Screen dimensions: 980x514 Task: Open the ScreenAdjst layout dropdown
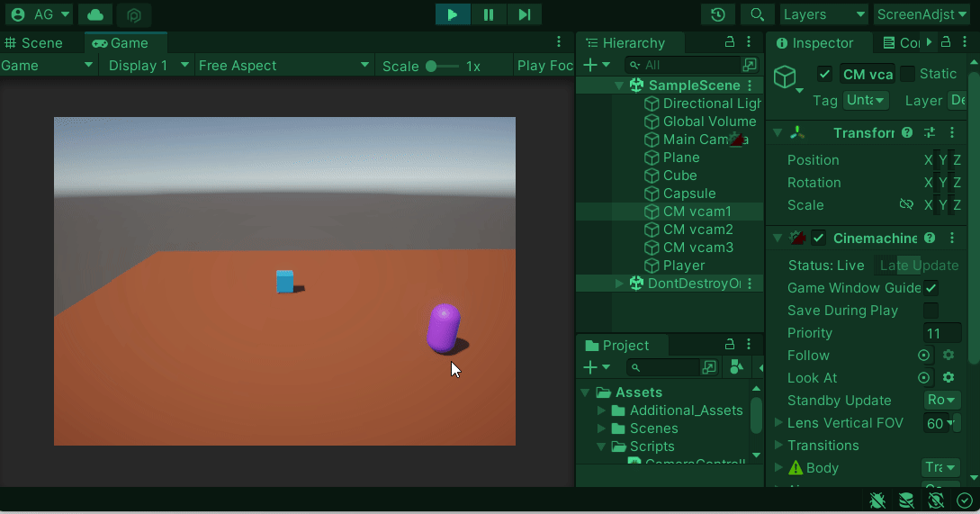point(923,14)
